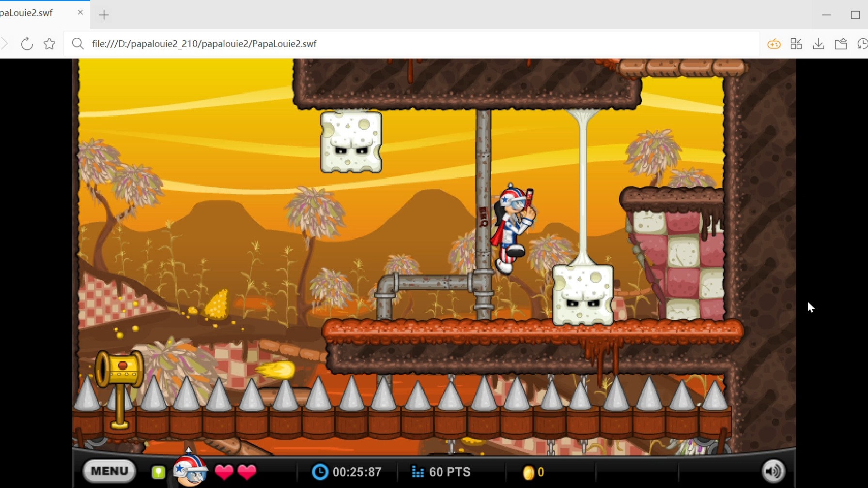Screen dimensions: 868x488
Task: Click the upper angry cheese block enemy
Action: 351,142
